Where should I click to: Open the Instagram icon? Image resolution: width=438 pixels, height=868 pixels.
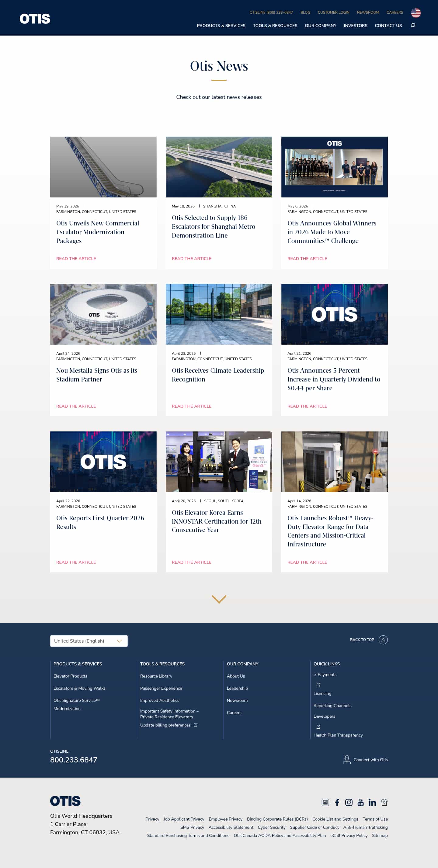[349, 802]
